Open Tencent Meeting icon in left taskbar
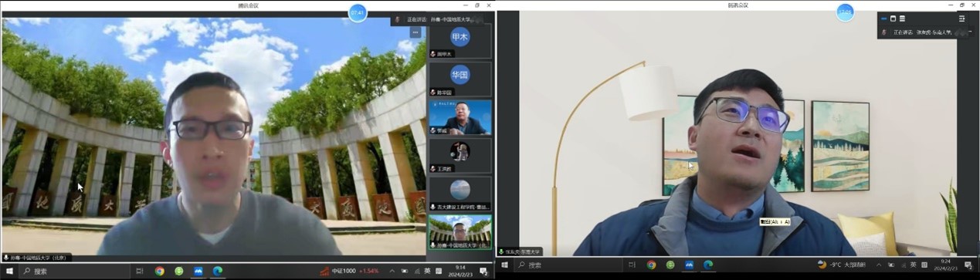Image resolution: width=980 pixels, height=280 pixels. pyautogui.click(x=198, y=272)
